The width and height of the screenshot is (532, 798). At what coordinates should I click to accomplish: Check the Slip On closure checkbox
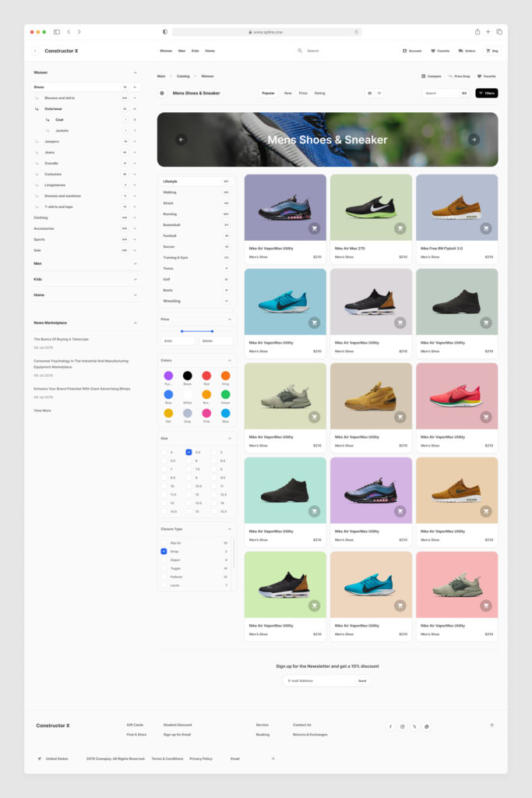point(164,543)
